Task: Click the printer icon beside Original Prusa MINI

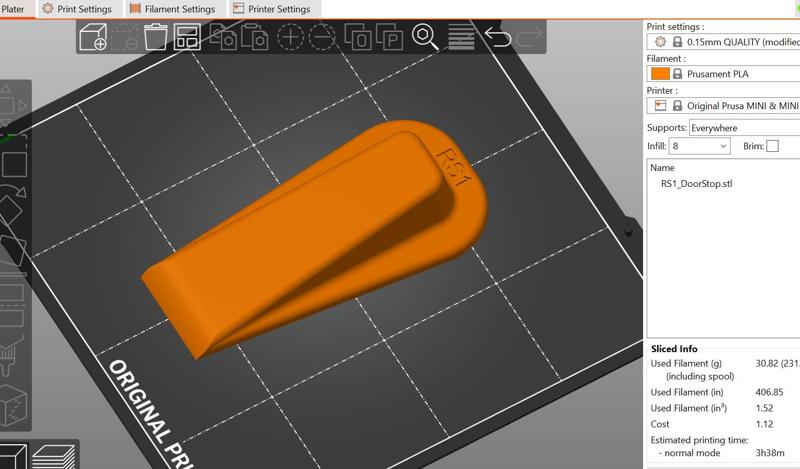Action: click(660, 106)
